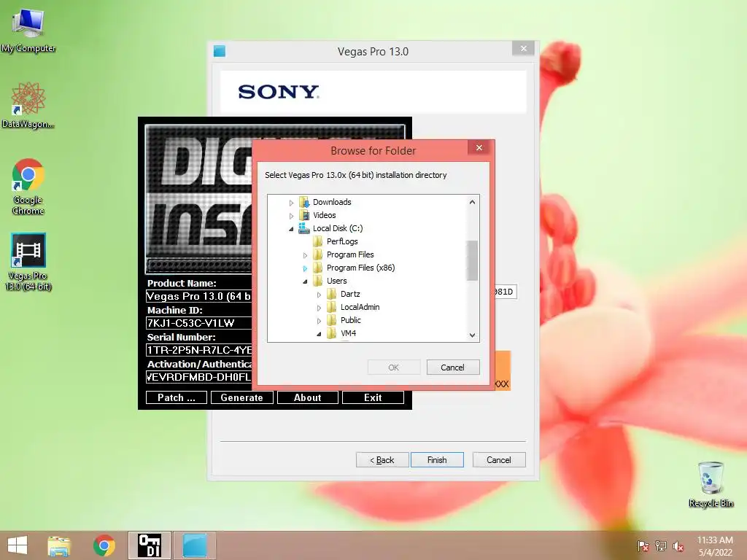Open the network tray icon
This screenshot has height=560, width=747.
[661, 546]
